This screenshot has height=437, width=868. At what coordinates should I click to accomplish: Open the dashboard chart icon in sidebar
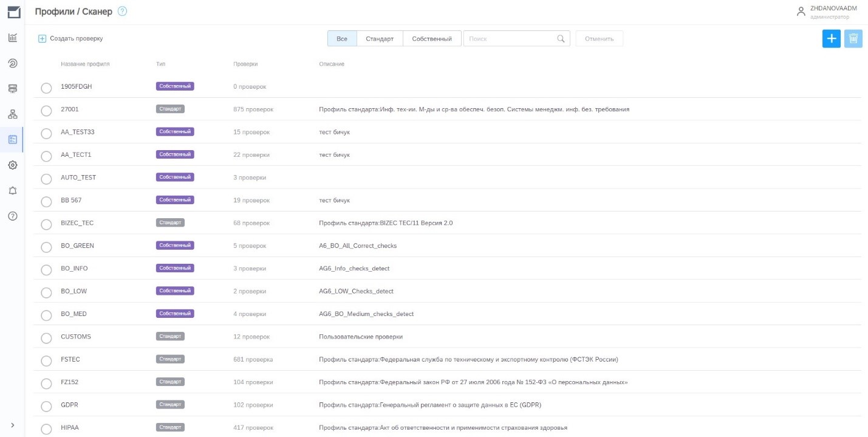12,38
